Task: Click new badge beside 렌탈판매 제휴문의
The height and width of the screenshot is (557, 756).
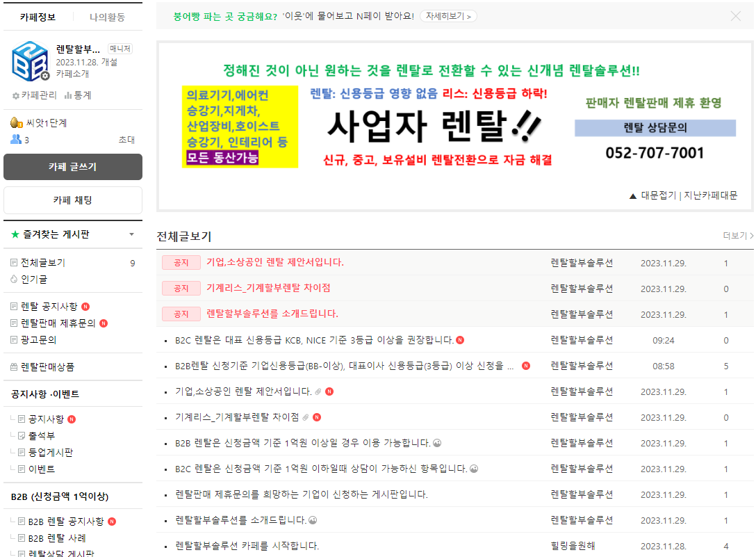Action: click(104, 323)
